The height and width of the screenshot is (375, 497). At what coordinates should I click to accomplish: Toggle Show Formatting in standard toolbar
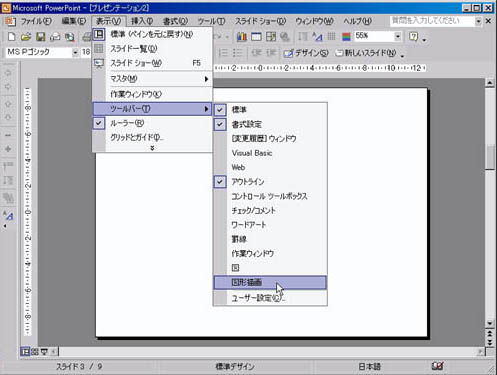[x=317, y=36]
